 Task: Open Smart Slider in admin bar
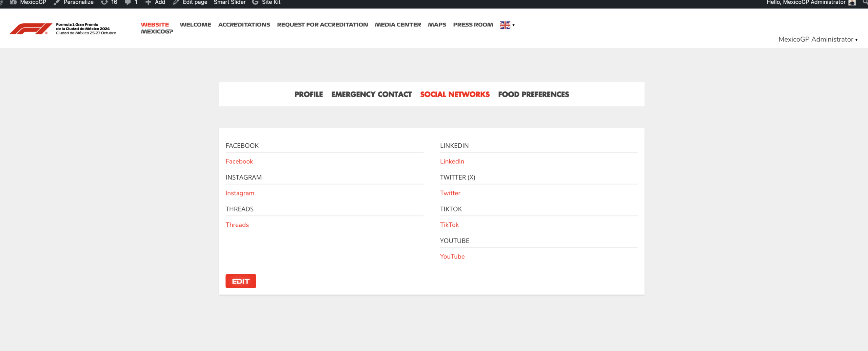230,2
